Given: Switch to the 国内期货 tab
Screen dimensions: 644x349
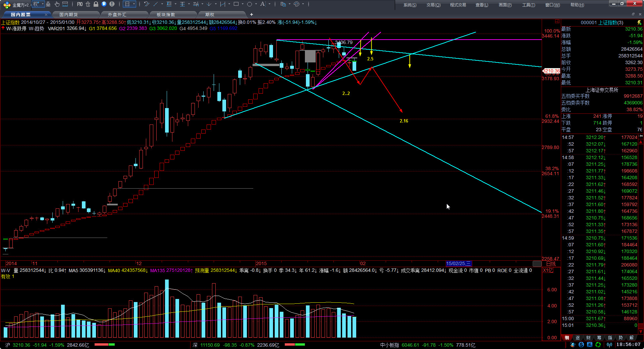Looking at the screenshot, I should point(69,14).
